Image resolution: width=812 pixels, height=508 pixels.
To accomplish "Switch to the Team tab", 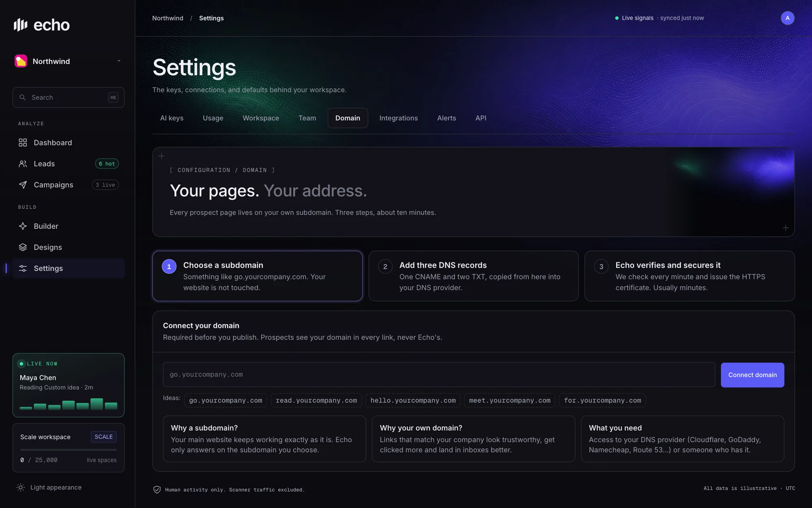I will [307, 118].
